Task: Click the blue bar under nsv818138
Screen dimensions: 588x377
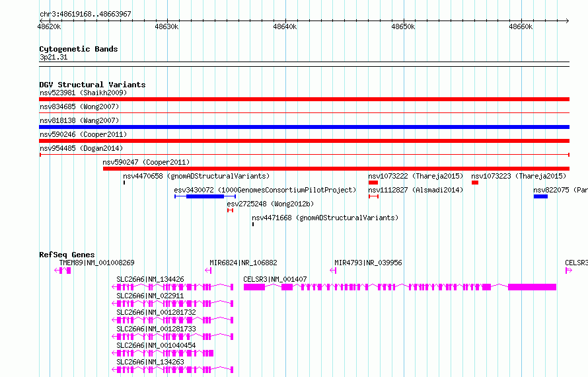Action: pyautogui.click(x=304, y=127)
